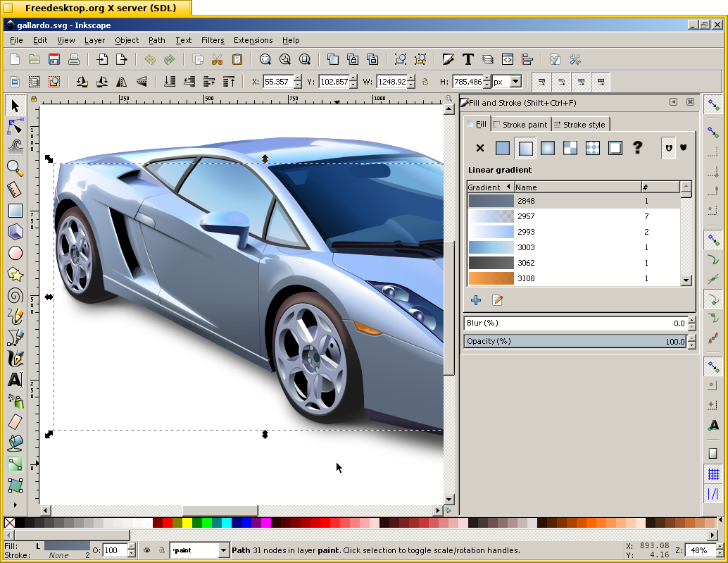
Task: Edit the selected gradient
Action: pos(497,300)
